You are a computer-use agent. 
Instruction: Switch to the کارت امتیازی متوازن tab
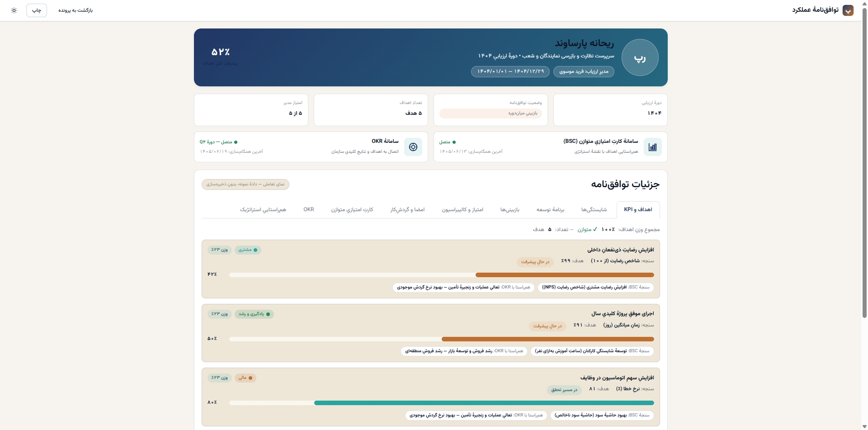point(352,210)
